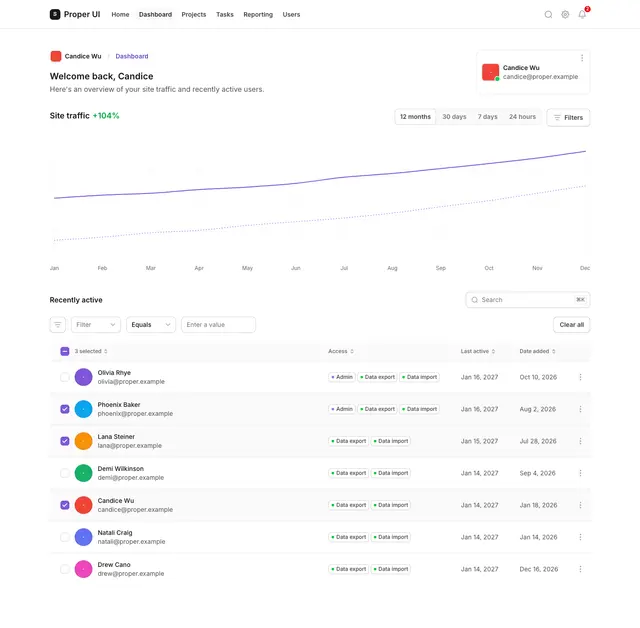
Task: Uncheck the Lana Steiner row checkbox
Action: [64, 441]
